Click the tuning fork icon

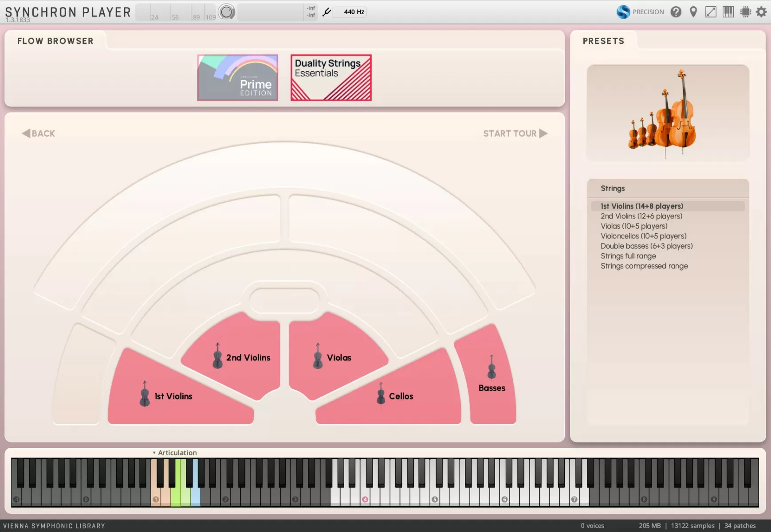(326, 12)
